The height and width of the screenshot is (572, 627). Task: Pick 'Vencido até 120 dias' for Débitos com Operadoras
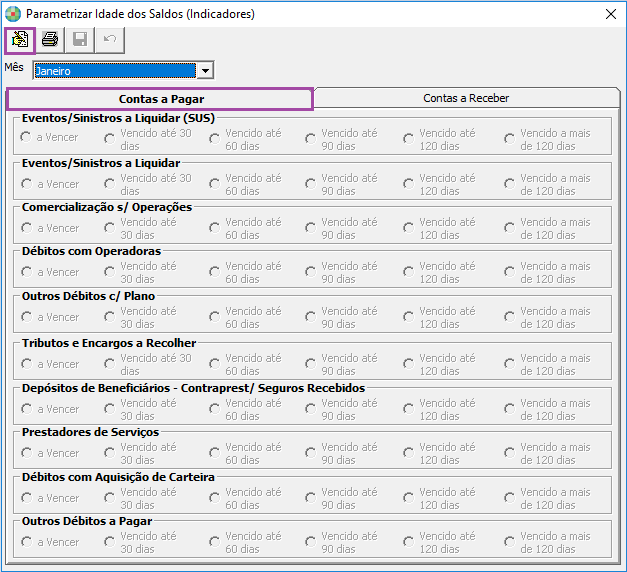pos(408,272)
